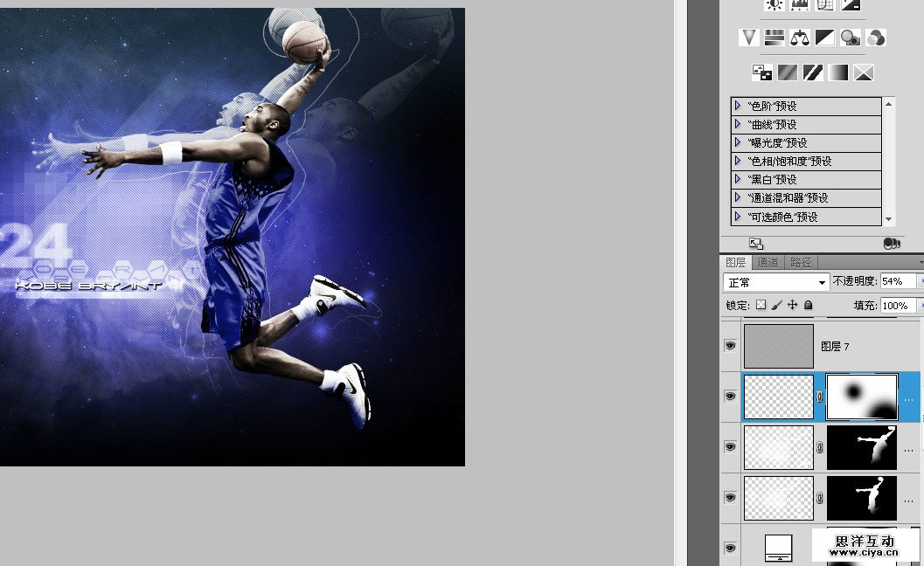Viewport: 924px width, 566px height.
Task: Select the Color Balance adjustment icon
Action: point(800,38)
